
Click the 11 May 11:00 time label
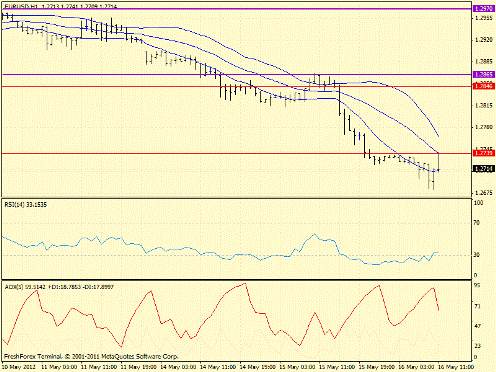pos(99,367)
